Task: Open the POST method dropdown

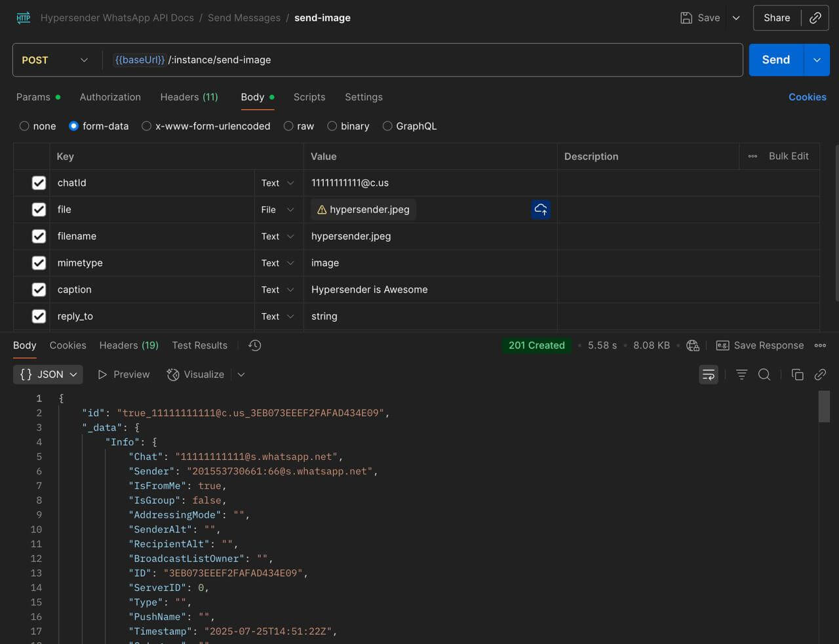Action: 56,60
